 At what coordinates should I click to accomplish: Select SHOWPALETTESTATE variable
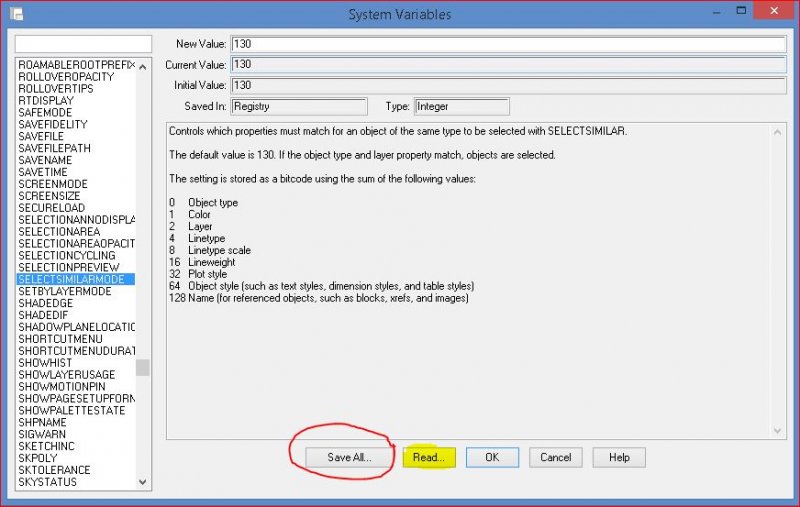[x=71, y=411]
